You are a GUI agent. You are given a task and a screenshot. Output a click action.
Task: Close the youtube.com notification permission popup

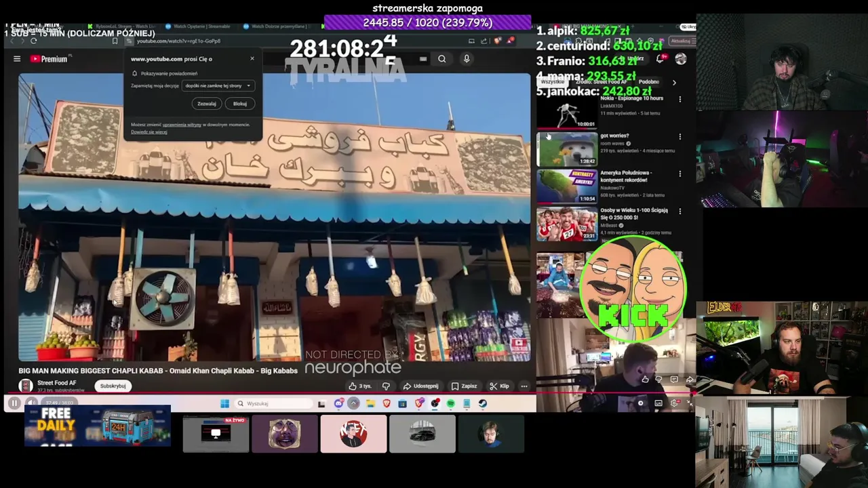252,58
